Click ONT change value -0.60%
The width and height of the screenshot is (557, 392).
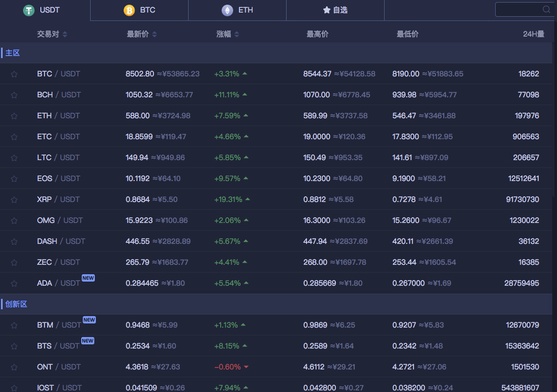[228, 367]
